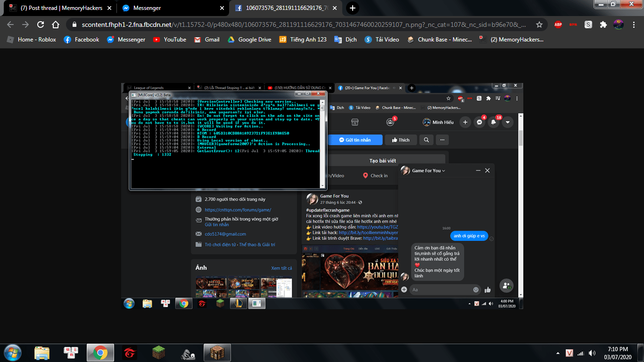The height and width of the screenshot is (362, 644).
Task: Open the Chrome profile avatar
Action: [619, 25]
